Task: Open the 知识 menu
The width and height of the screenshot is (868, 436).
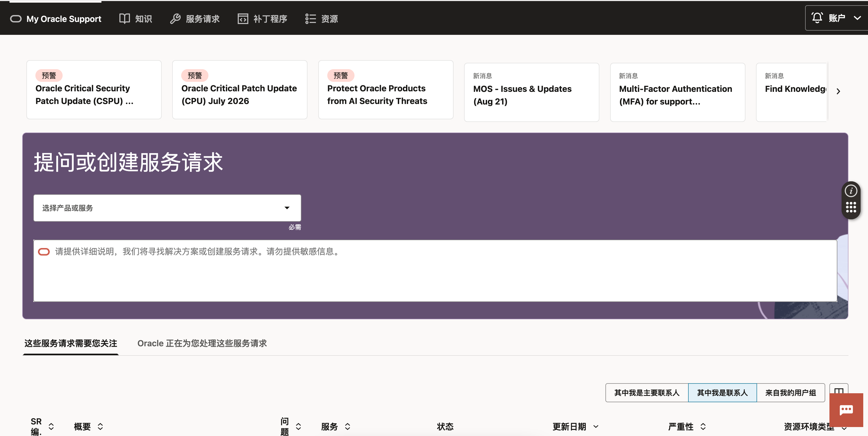Action: 136,19
